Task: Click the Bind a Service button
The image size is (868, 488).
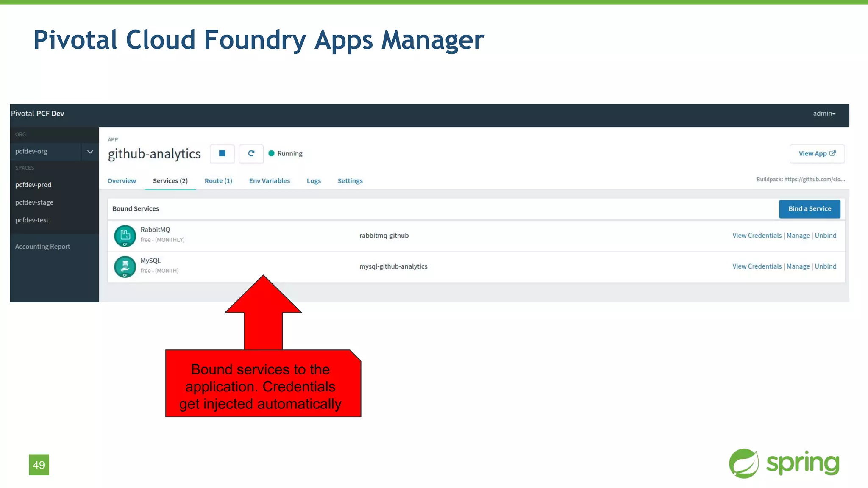Action: click(810, 209)
